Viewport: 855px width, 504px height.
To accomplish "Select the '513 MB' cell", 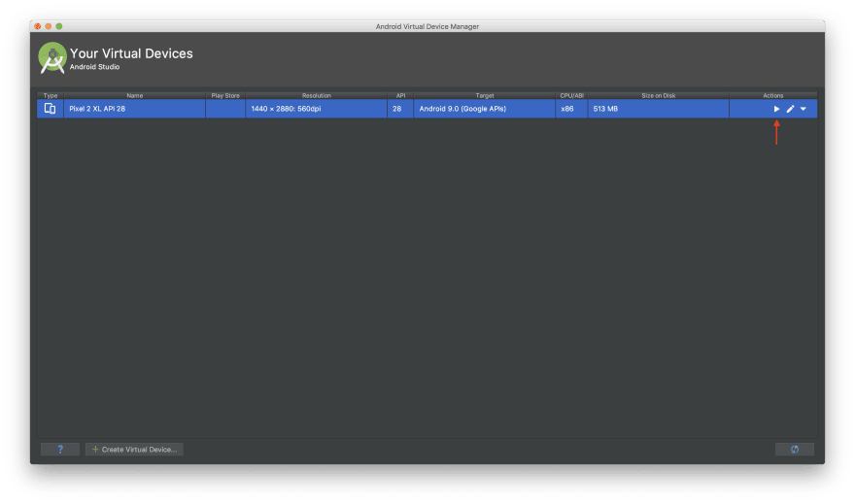I will [x=658, y=109].
